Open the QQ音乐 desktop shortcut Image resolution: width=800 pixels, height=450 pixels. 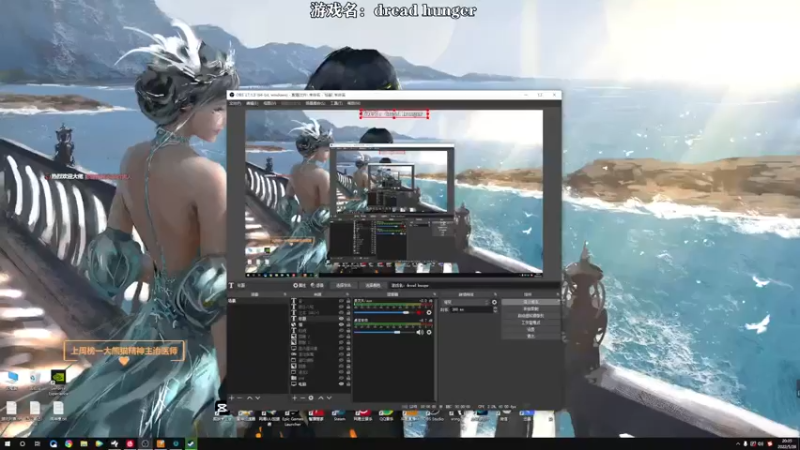pyautogui.click(x=386, y=415)
